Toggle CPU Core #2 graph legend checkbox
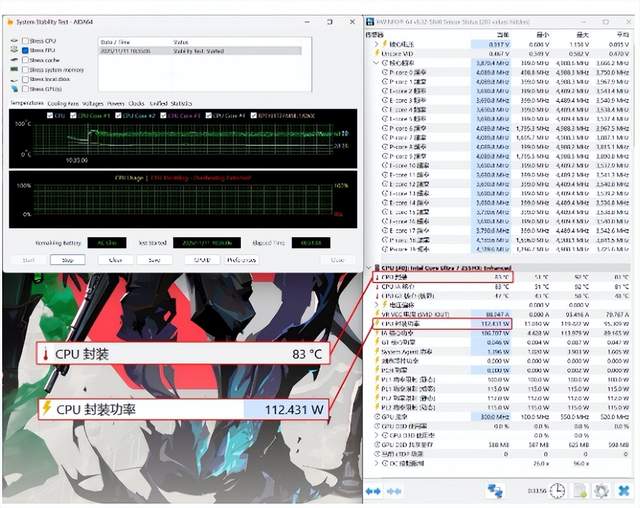This screenshot has width=640, height=508. 118,115
